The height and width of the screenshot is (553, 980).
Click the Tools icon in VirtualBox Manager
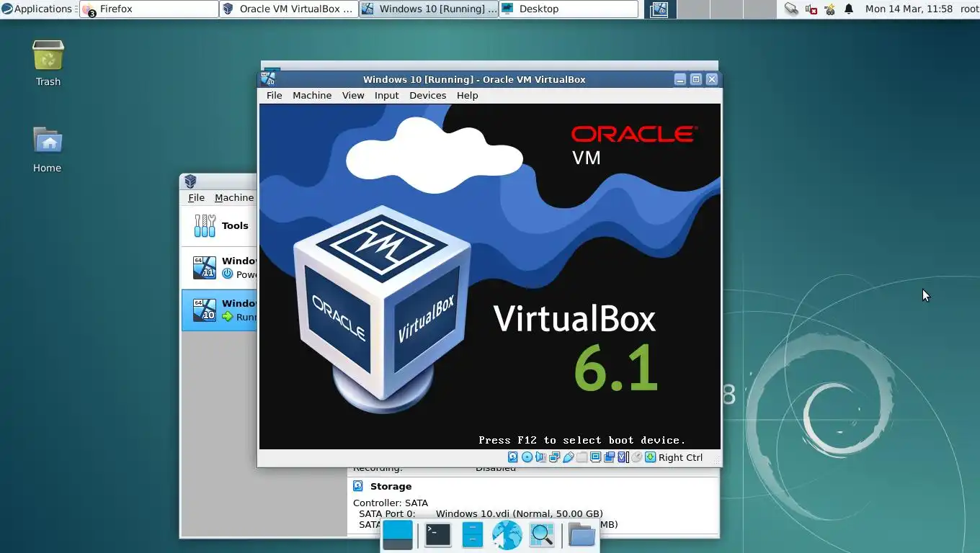pos(205,225)
